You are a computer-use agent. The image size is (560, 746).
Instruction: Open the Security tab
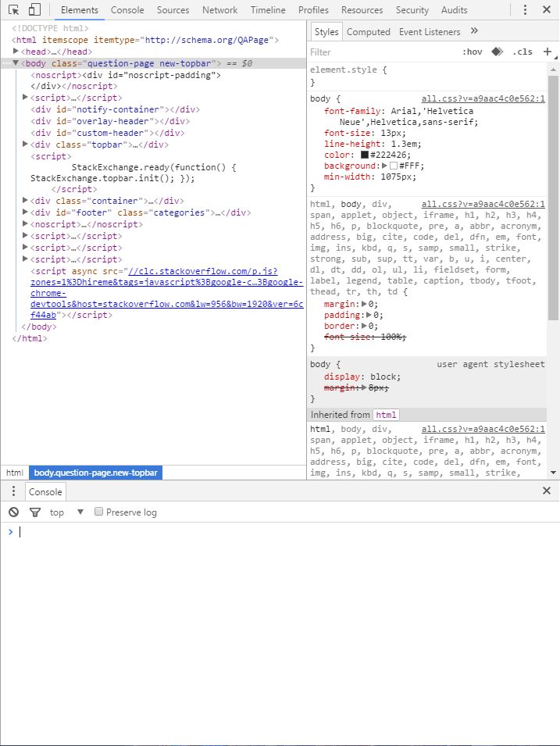(x=412, y=10)
